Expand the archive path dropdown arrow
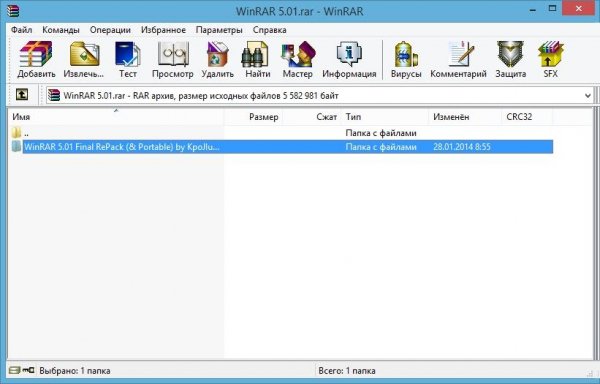Image resolution: width=600 pixels, height=384 pixels. [588, 96]
